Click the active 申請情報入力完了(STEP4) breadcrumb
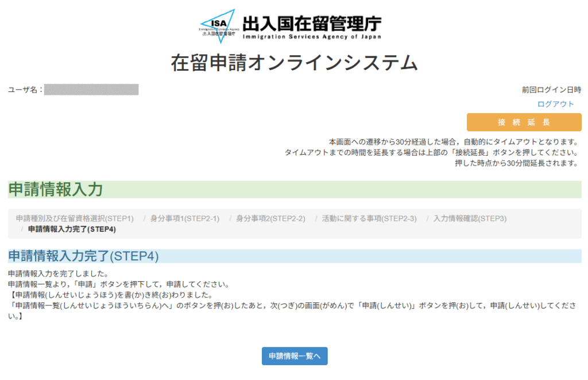 (72, 229)
